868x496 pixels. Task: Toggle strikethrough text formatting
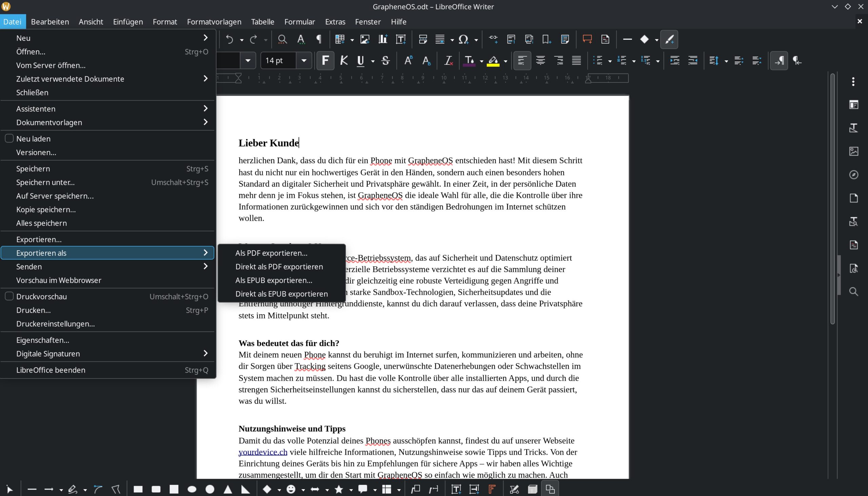385,61
